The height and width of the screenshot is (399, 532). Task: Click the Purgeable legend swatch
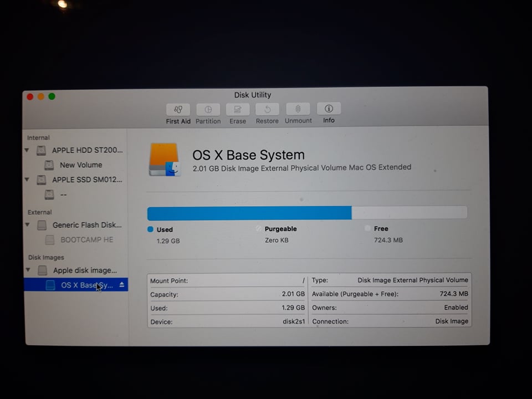tap(259, 228)
